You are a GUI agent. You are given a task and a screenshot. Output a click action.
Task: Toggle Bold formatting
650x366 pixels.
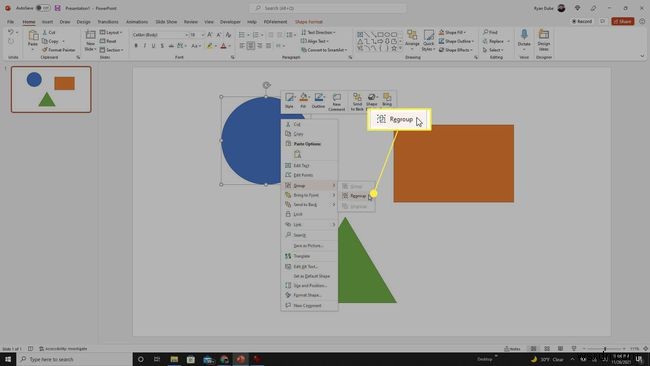click(136, 46)
